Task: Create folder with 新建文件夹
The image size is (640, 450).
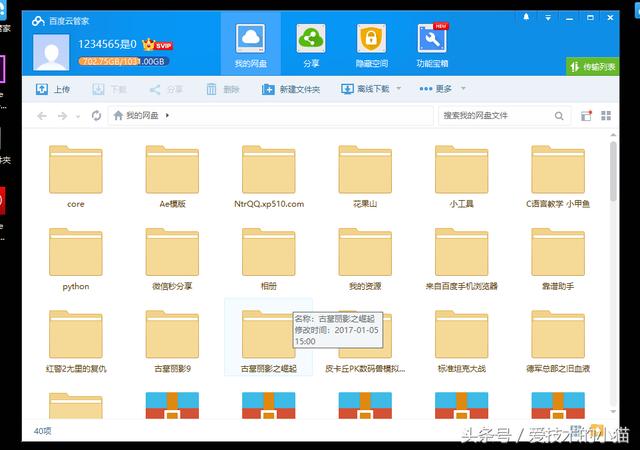Action: coord(291,89)
